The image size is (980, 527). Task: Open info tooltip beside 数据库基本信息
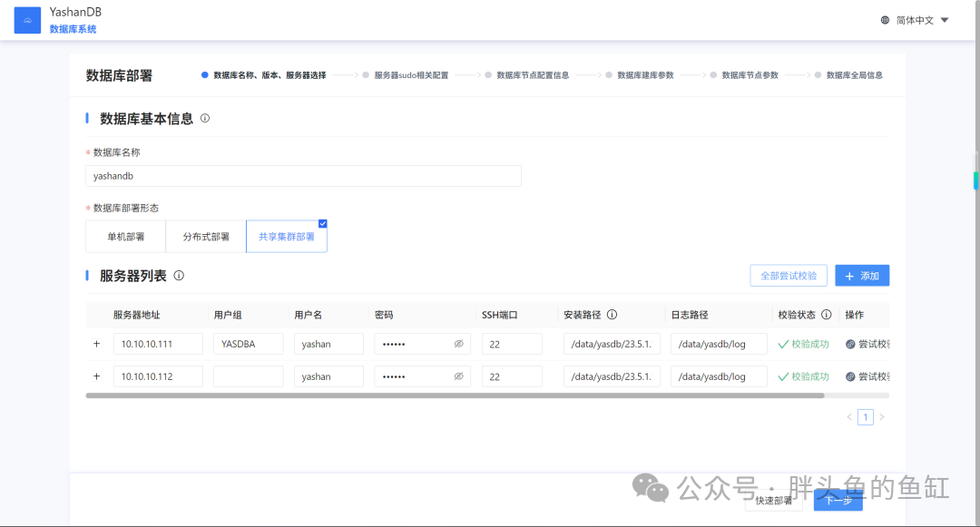[205, 118]
